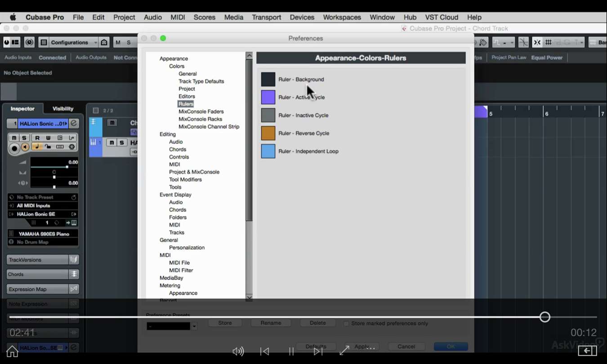Screen dimensions: 607x364
Task: Open the YAMAHA S90ES Piano program selector
Action: [43, 234]
